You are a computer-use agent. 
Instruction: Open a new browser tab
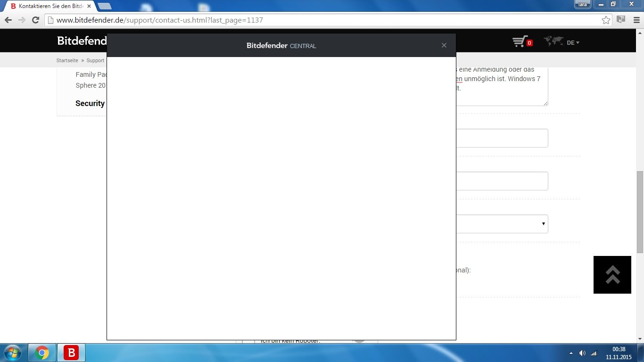104,6
